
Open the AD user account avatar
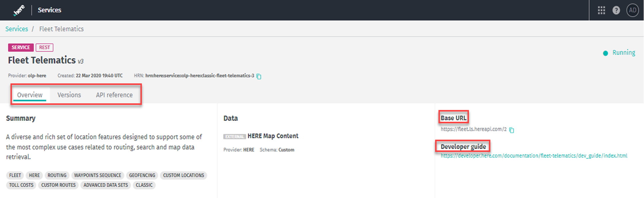pyautogui.click(x=632, y=10)
